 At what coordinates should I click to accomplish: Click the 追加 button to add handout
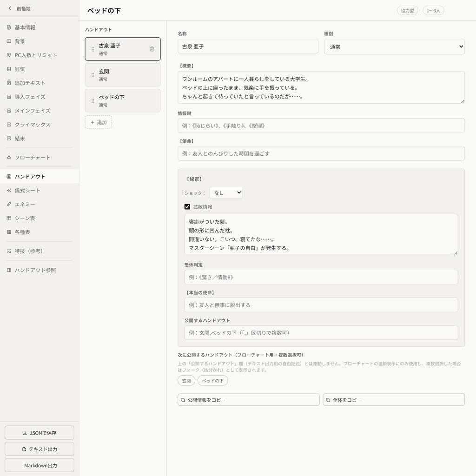coord(99,122)
